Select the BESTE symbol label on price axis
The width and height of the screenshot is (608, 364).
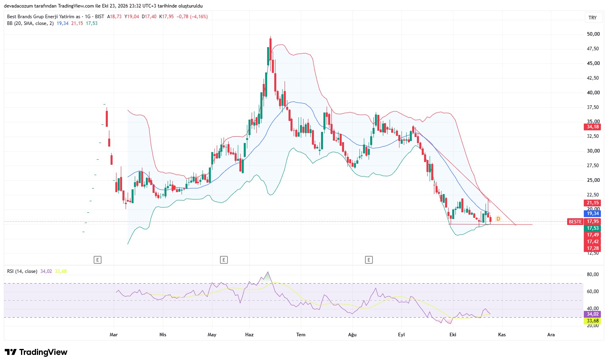tap(575, 221)
